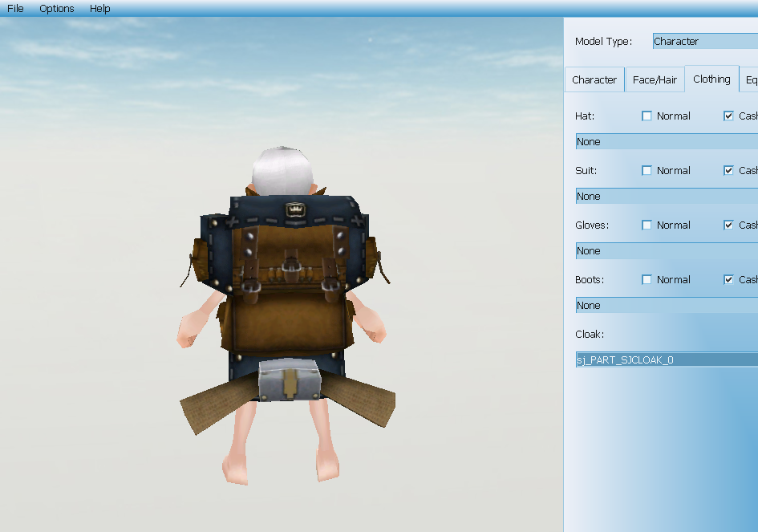Enable the Boots Normal checkbox

point(647,280)
